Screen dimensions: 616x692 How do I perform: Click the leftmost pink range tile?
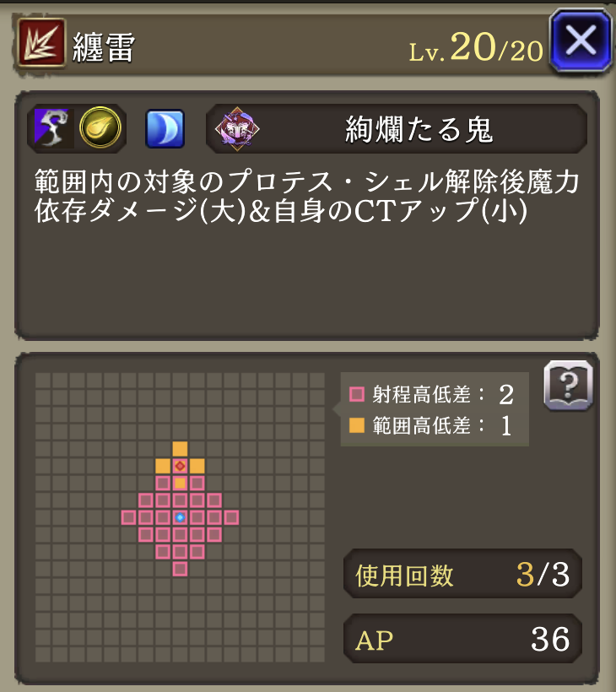tap(128, 517)
